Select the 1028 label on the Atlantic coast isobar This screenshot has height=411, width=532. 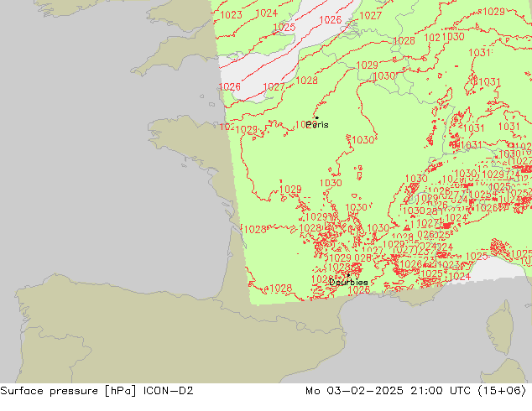click(x=255, y=230)
